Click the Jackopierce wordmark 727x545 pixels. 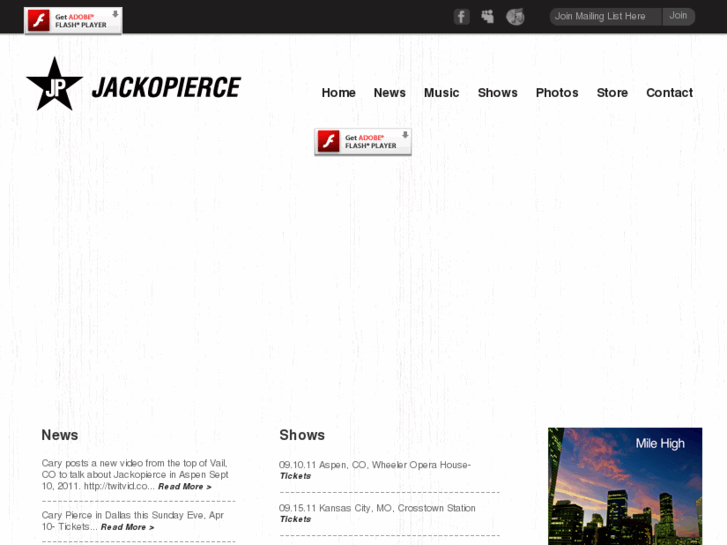(x=166, y=87)
